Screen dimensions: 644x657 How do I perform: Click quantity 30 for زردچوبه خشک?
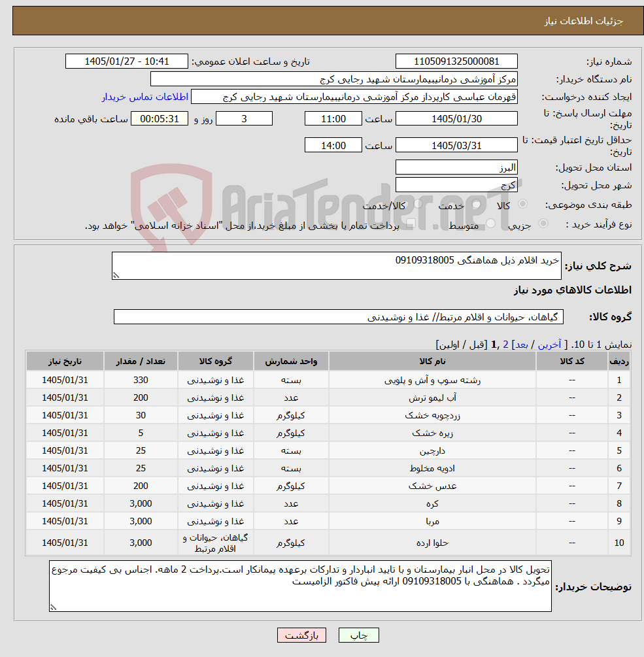click(141, 415)
